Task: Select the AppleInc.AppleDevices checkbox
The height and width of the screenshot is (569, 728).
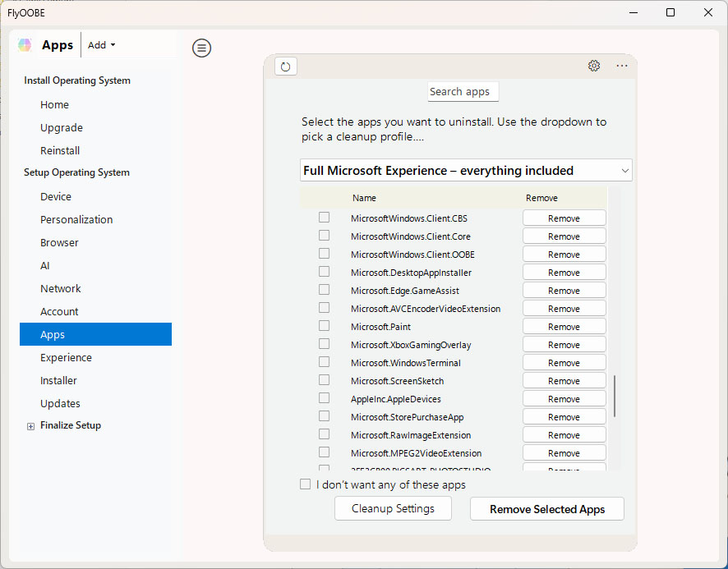Action: point(325,398)
